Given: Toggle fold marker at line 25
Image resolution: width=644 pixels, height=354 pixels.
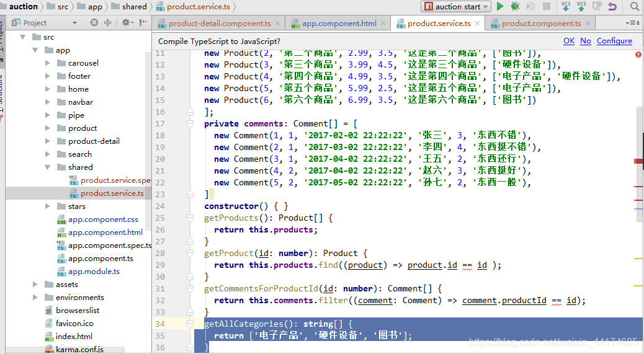Looking at the screenshot, I should pos(190,218).
